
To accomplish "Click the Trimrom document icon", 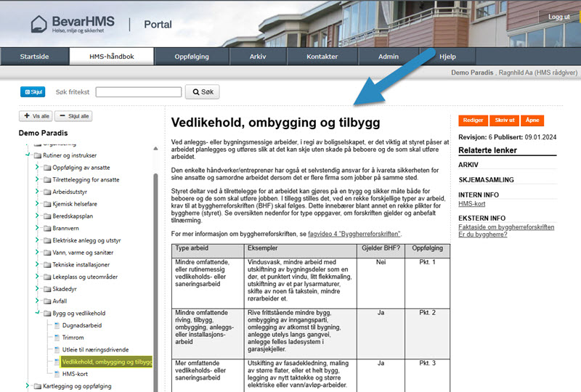I will [x=58, y=338].
